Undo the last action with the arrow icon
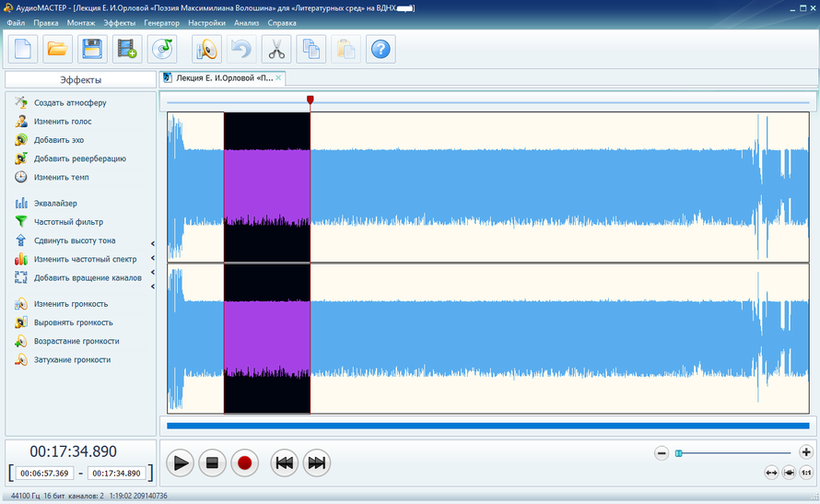The height and width of the screenshot is (504, 820). [x=241, y=49]
